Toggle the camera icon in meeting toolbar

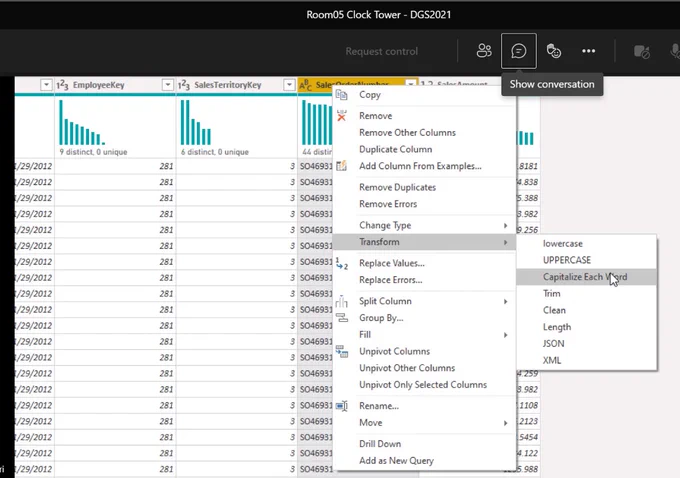tap(641, 52)
